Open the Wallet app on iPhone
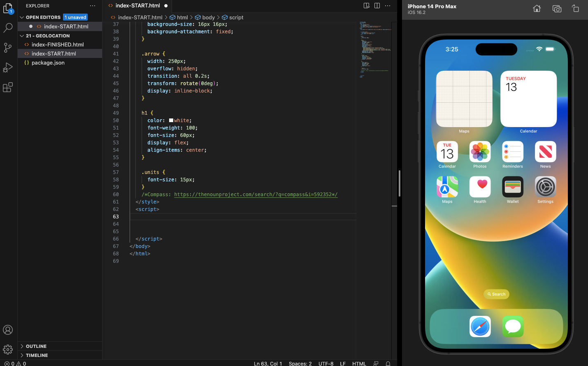 coord(513,187)
